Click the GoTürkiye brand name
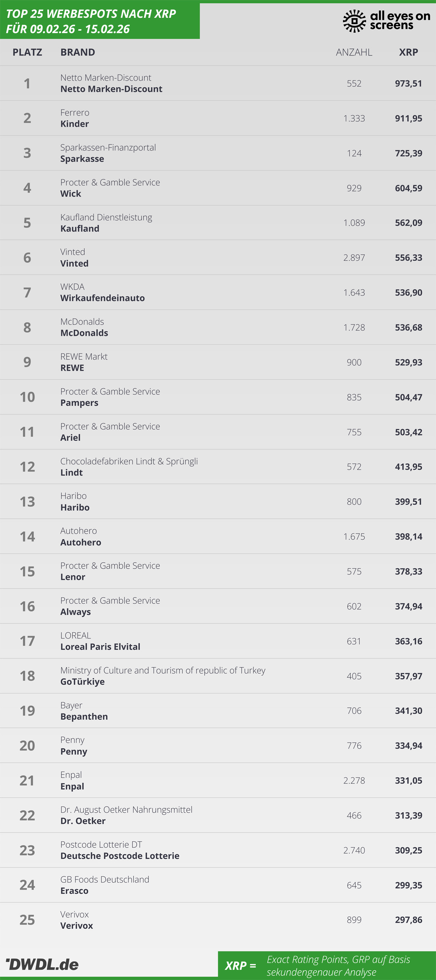 coord(82,682)
